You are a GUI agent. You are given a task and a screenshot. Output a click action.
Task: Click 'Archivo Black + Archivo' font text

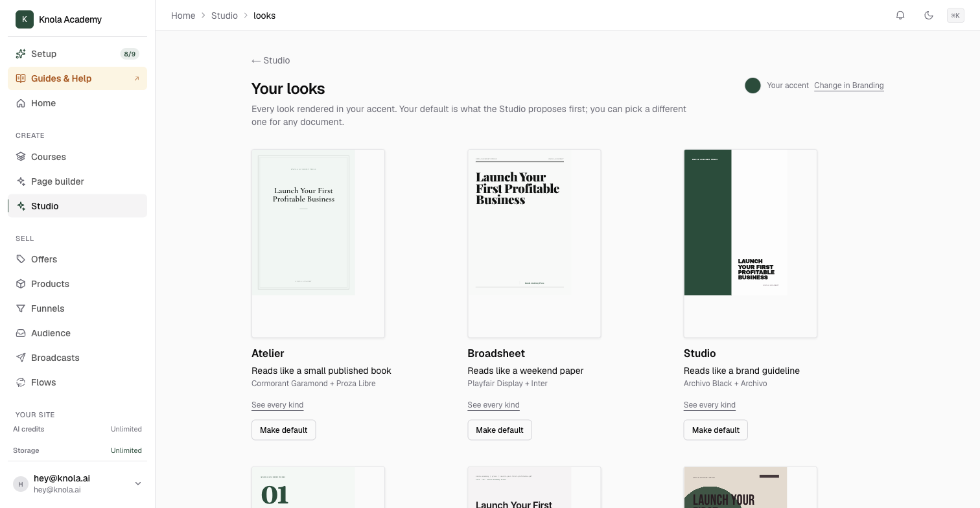click(725, 384)
